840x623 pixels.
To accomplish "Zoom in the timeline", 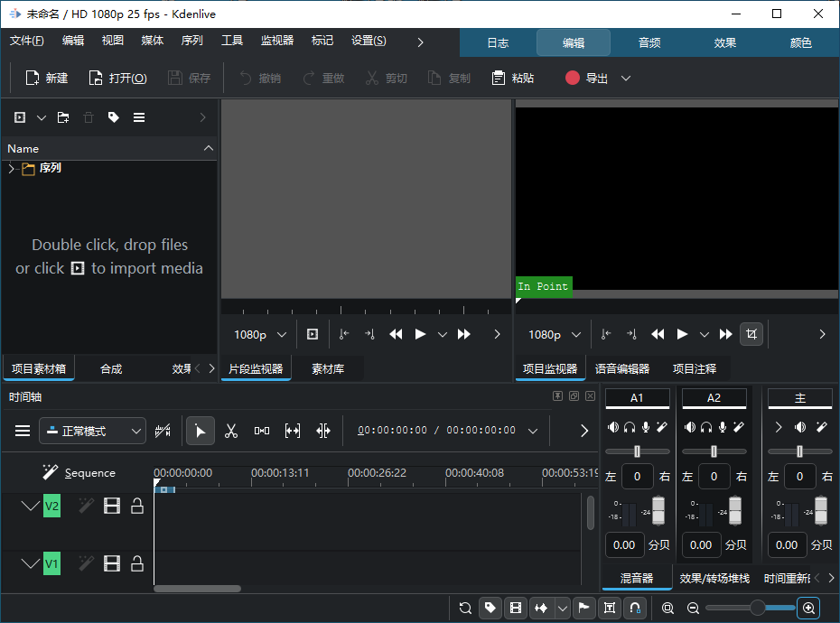I will [x=809, y=608].
